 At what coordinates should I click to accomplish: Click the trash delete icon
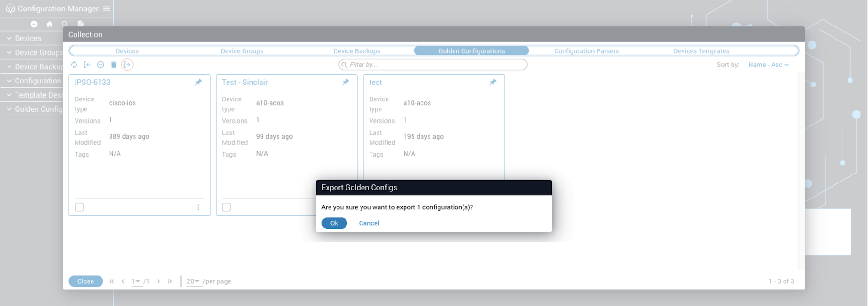point(114,65)
